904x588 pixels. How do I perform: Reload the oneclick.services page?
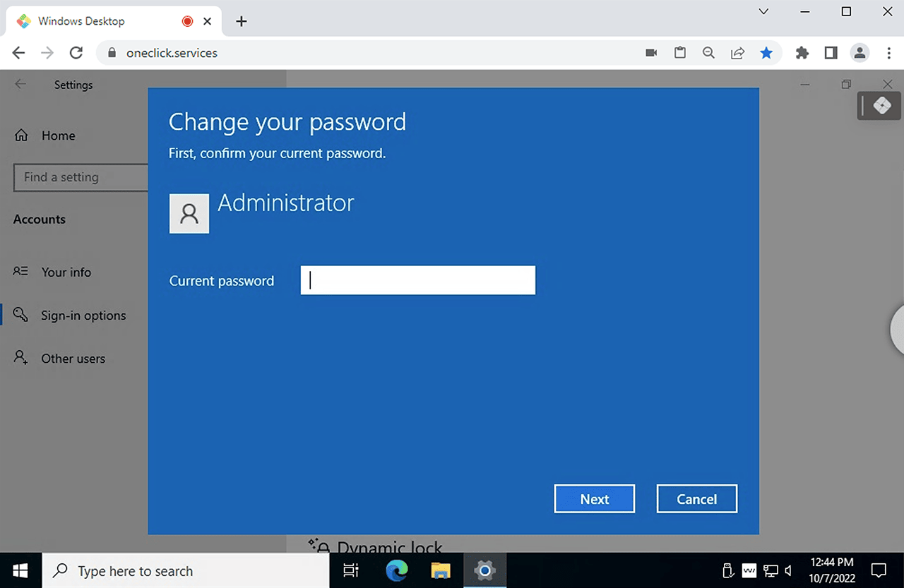(x=76, y=53)
